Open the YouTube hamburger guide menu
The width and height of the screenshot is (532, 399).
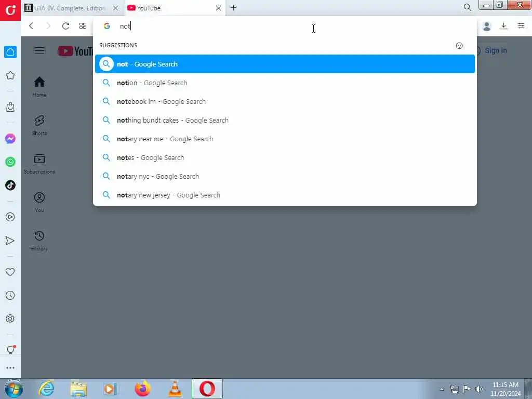pos(39,50)
